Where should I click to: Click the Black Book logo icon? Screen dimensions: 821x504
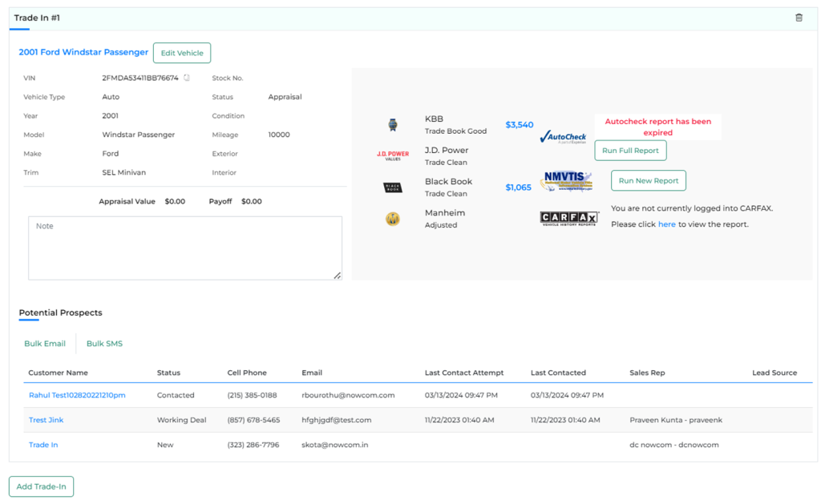(393, 187)
